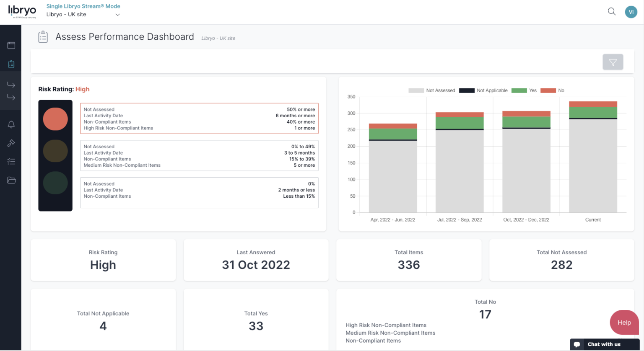Screen dimensions: 644x351
Task: Select the dashboard panel icon in the sidebar
Action: (11, 45)
